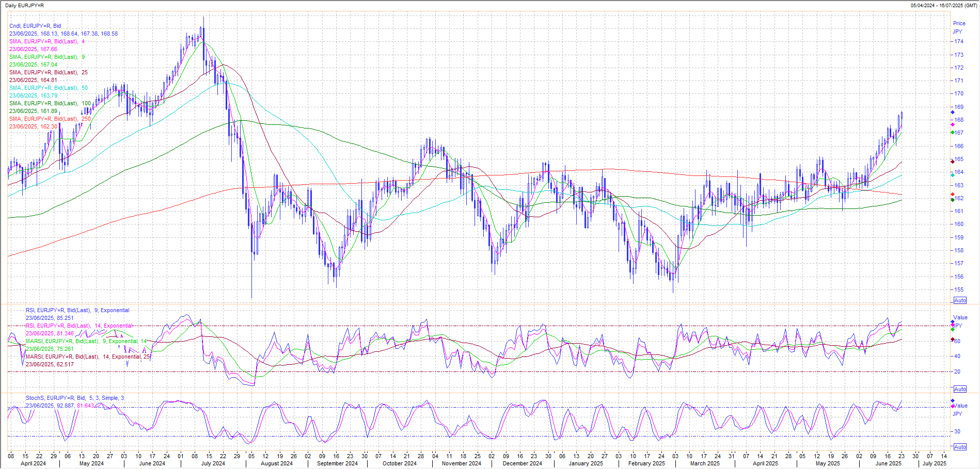Select the 'StochS, EURJPY=R, Bid, 5, 3, Simple, 3' label

coord(75,398)
